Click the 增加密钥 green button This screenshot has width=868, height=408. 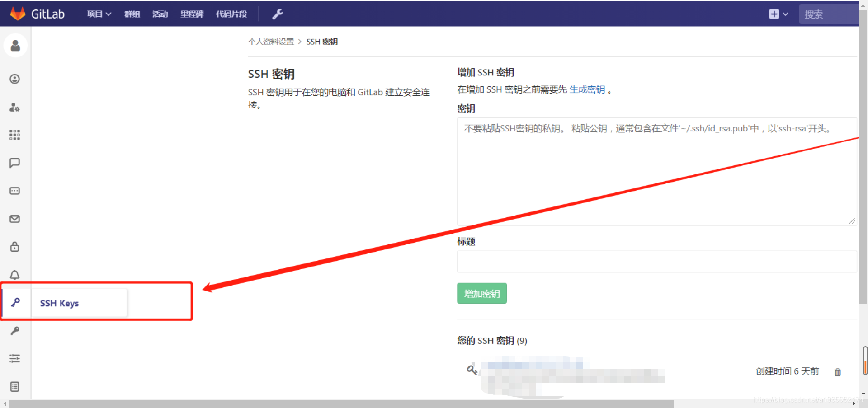coord(481,293)
